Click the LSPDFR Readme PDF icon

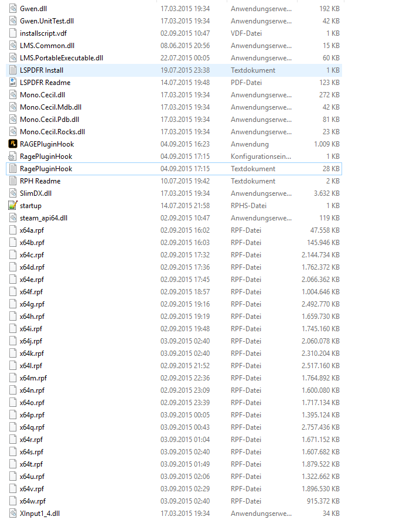click(x=13, y=82)
